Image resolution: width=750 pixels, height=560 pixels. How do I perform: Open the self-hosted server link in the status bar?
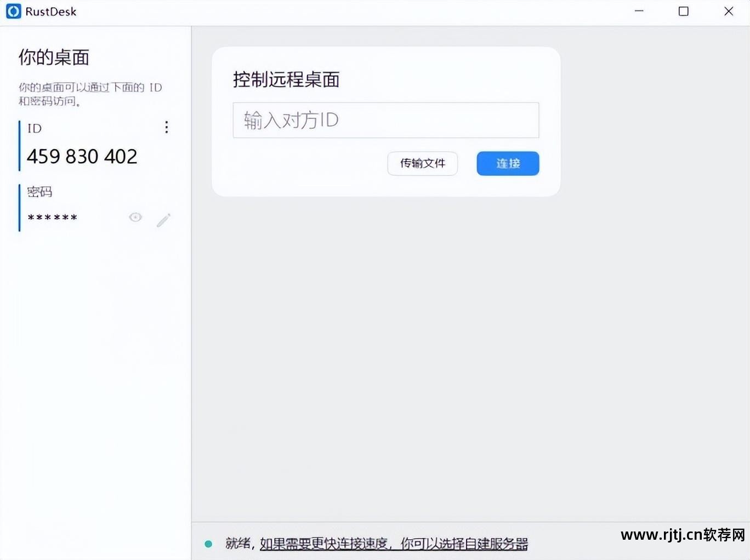point(394,544)
